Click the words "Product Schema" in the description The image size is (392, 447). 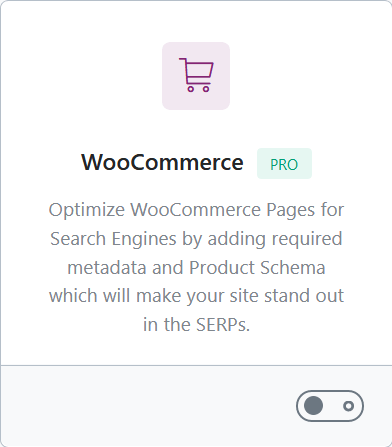coord(257,267)
